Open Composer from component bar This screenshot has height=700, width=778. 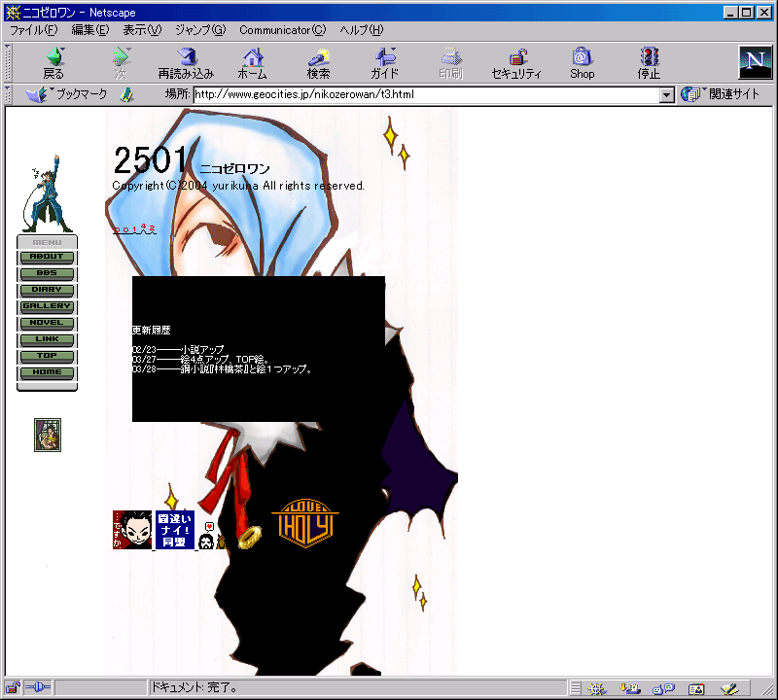point(730,688)
